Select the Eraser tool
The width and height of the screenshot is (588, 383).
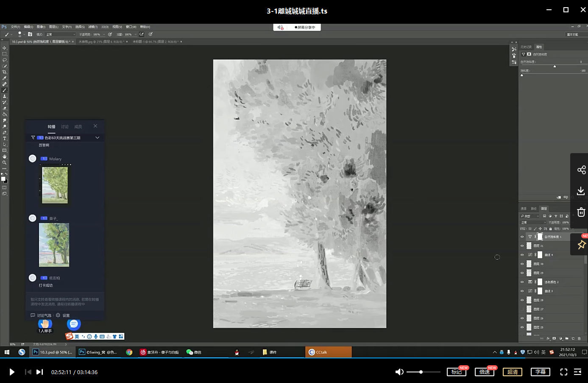tap(5, 109)
